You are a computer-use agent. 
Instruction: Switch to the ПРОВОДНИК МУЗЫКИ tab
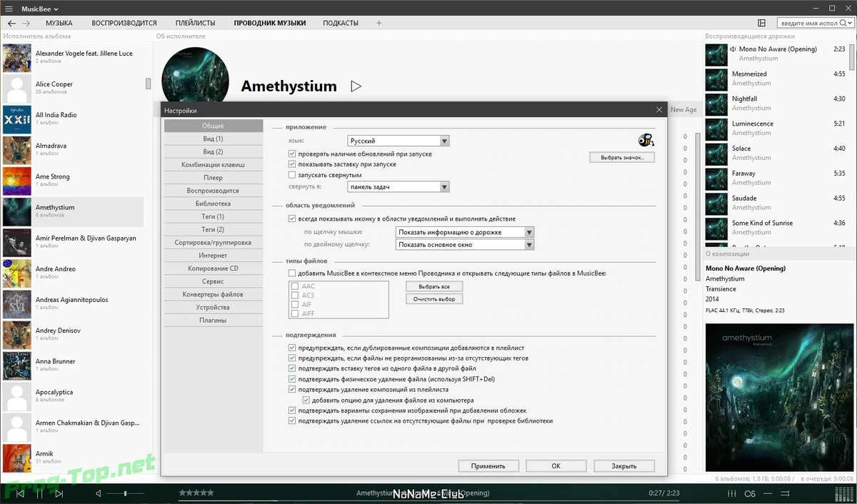(x=270, y=23)
